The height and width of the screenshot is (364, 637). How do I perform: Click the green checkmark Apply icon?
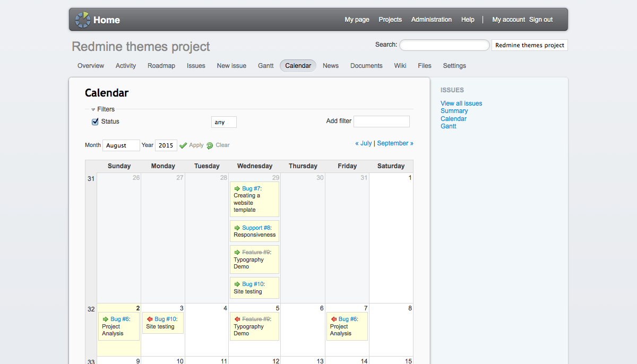(x=183, y=145)
